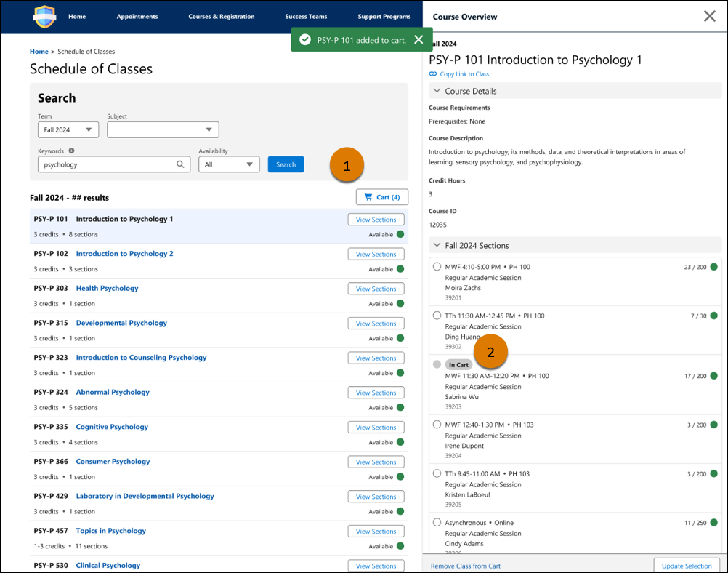This screenshot has height=573, width=728.
Task: Open the Availability dropdown set to All
Action: point(229,164)
